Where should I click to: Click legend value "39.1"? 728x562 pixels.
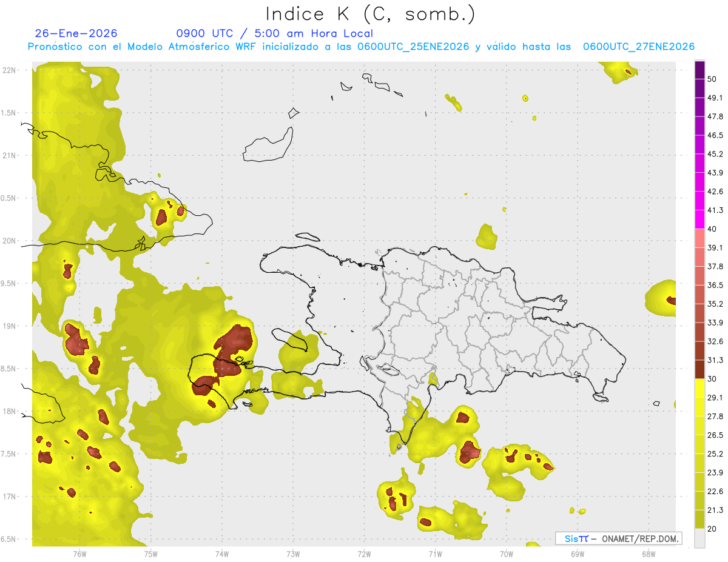click(x=715, y=248)
